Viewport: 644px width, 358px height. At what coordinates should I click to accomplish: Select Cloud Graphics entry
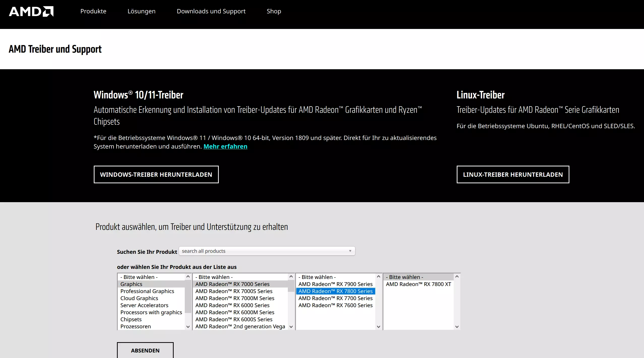tap(151, 298)
